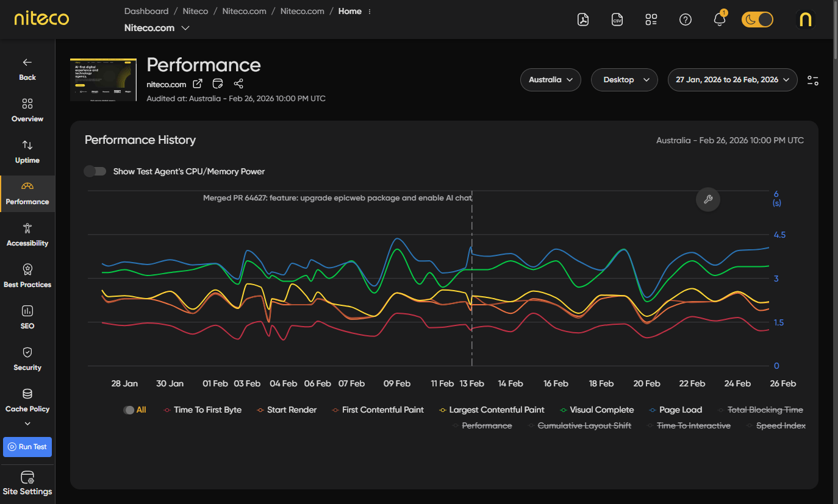Toggle Start Render series visibility

287,410
